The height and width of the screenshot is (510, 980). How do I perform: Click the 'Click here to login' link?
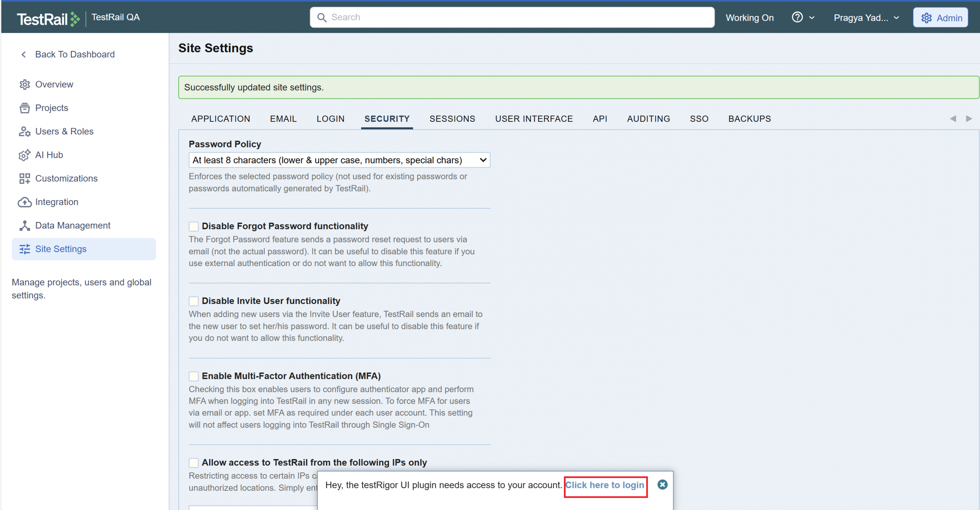[x=605, y=485]
